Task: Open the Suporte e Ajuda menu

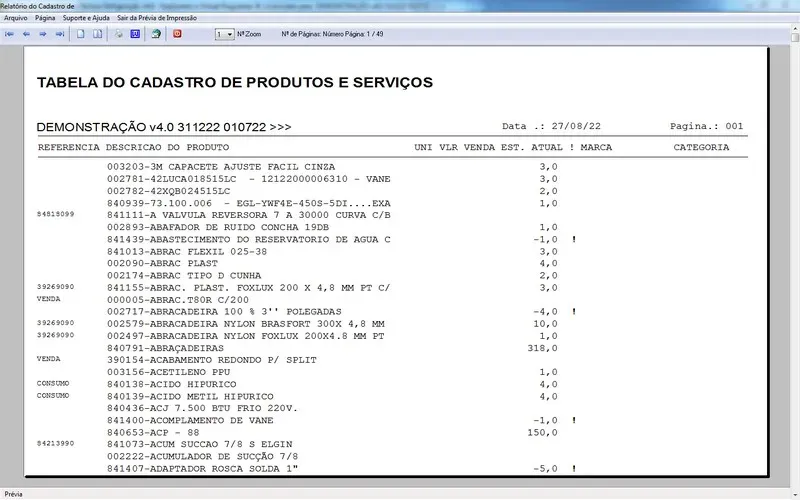Action: click(x=87, y=19)
